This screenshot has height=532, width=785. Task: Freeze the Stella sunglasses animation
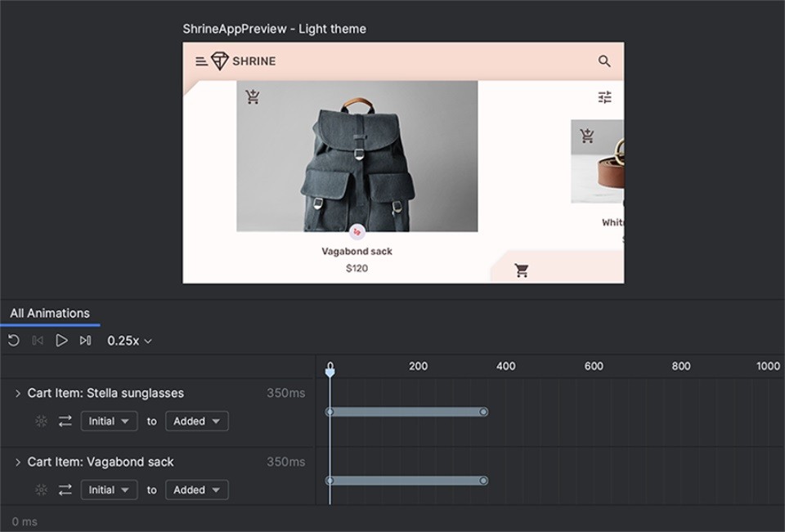42,422
